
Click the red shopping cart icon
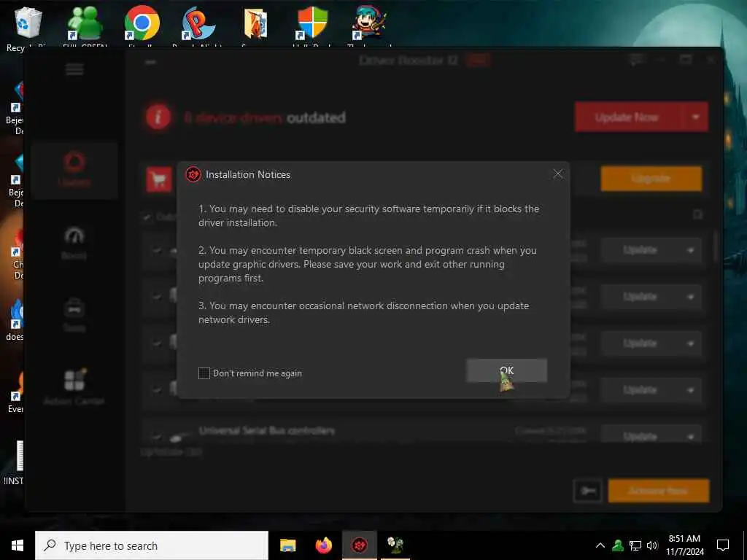(159, 179)
